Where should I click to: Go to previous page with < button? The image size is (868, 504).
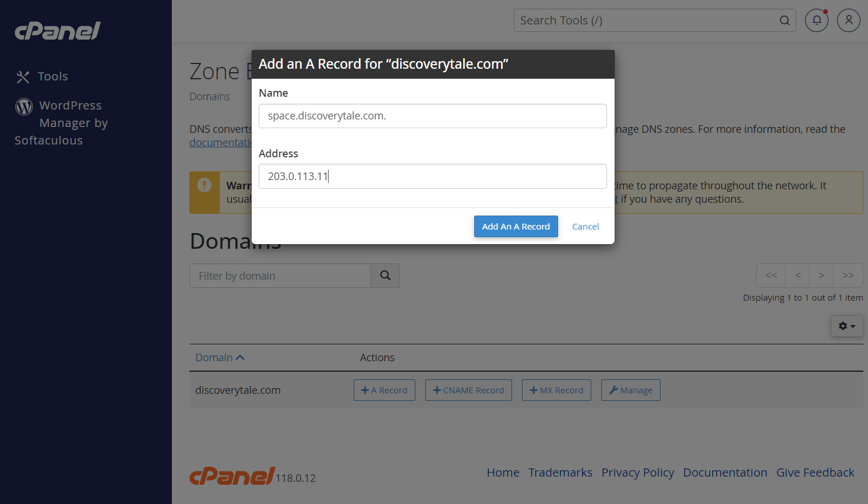[x=798, y=276]
